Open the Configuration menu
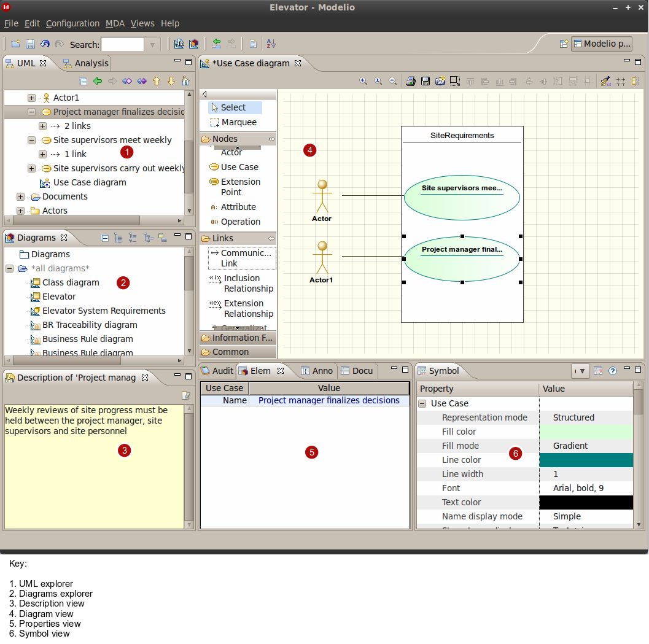 pos(73,23)
